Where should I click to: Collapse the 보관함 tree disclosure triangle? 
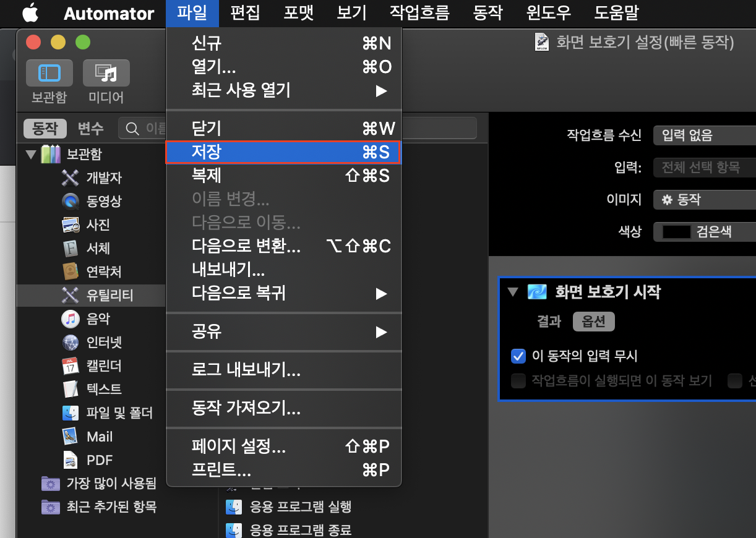point(31,154)
